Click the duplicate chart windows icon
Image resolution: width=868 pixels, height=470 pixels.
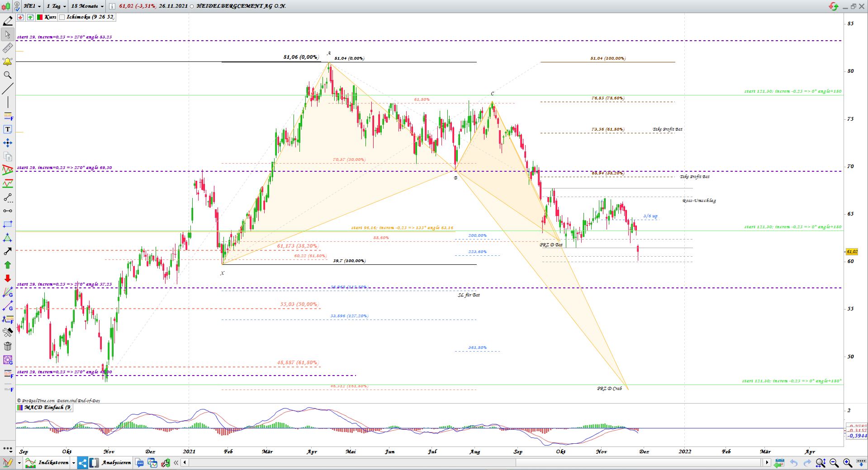[152, 463]
